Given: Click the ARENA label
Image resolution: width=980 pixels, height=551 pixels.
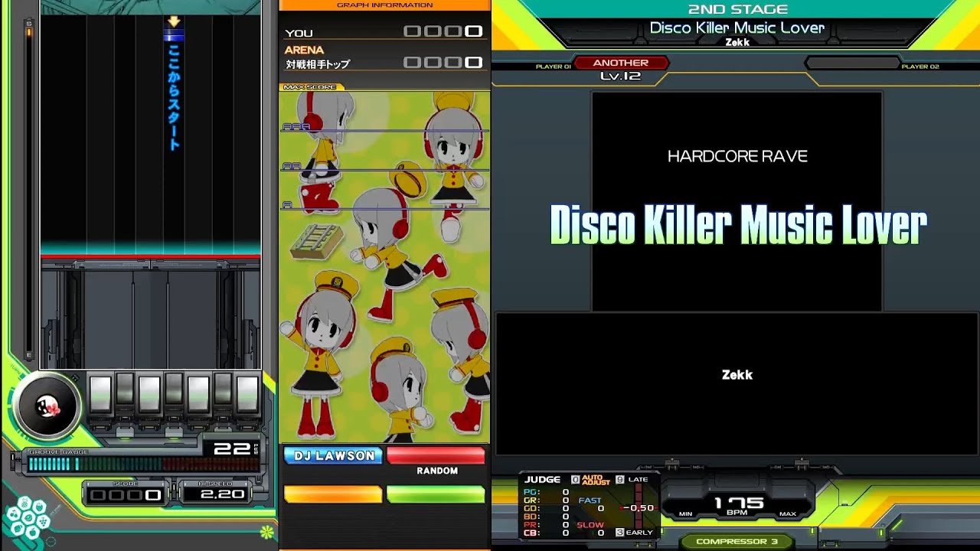Looking at the screenshot, I should 304,50.
